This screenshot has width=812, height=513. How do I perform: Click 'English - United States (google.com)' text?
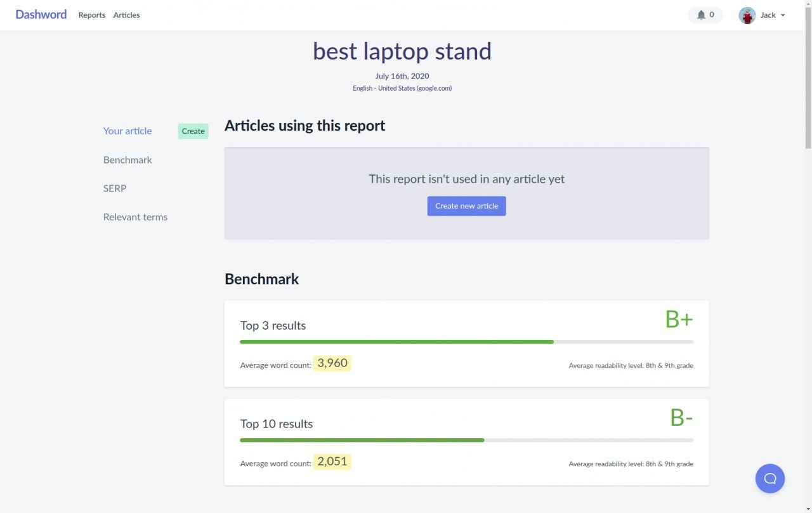(x=402, y=88)
